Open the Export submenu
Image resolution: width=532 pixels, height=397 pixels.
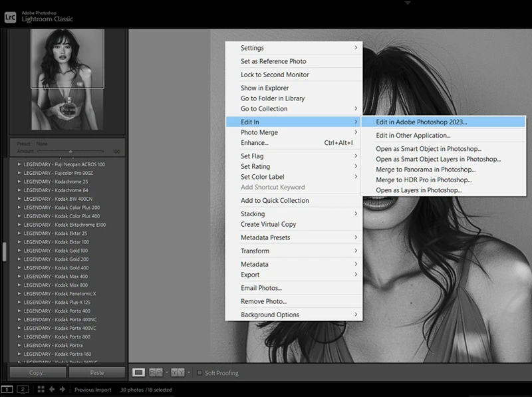click(294, 275)
